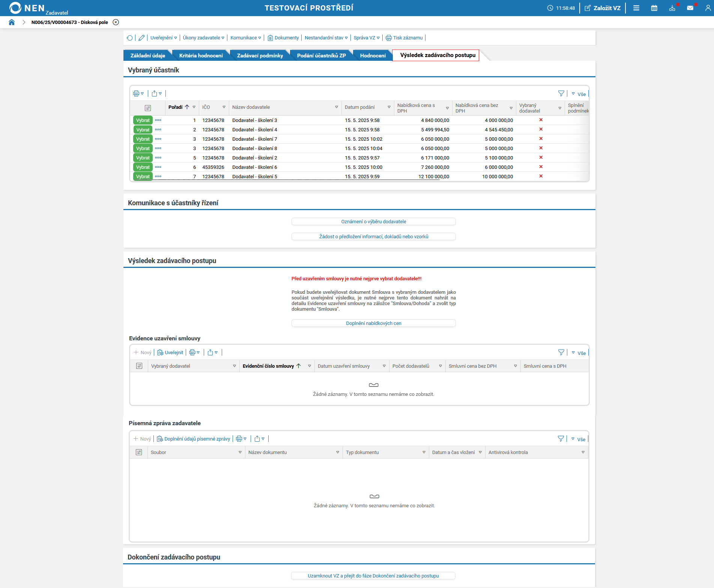Open the Správa VZ dropdown

click(x=366, y=38)
